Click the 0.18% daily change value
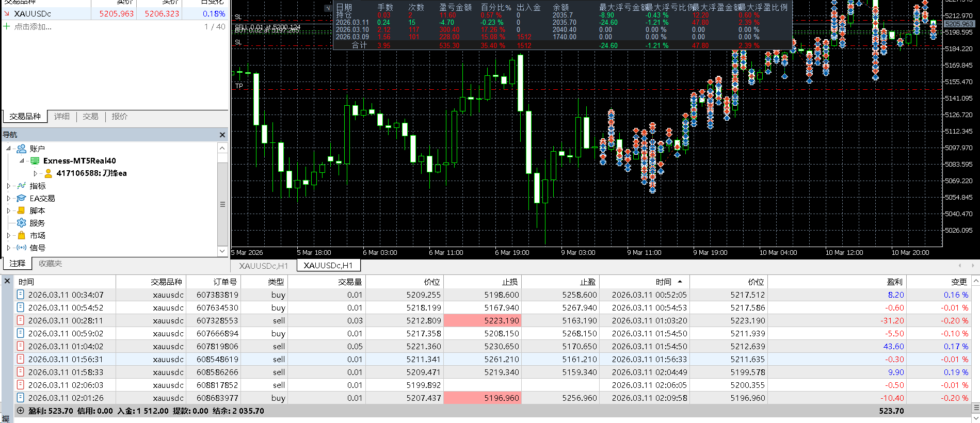This screenshot has width=980, height=423. point(214,13)
